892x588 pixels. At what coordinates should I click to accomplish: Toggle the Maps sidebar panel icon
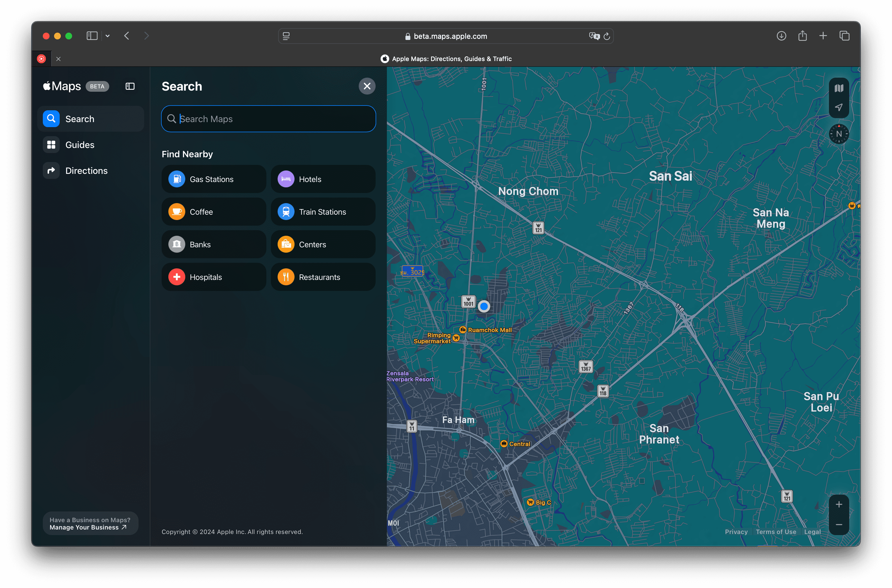pyautogui.click(x=130, y=86)
